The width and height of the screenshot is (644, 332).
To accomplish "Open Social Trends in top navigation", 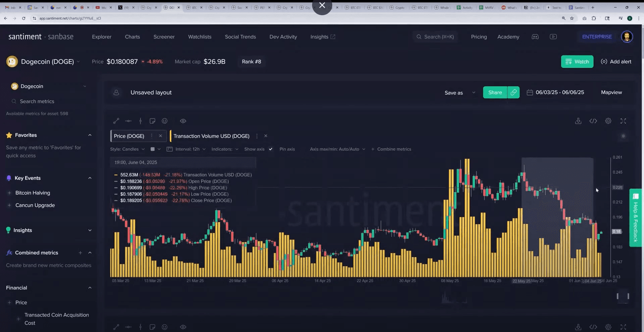I will pos(240,37).
